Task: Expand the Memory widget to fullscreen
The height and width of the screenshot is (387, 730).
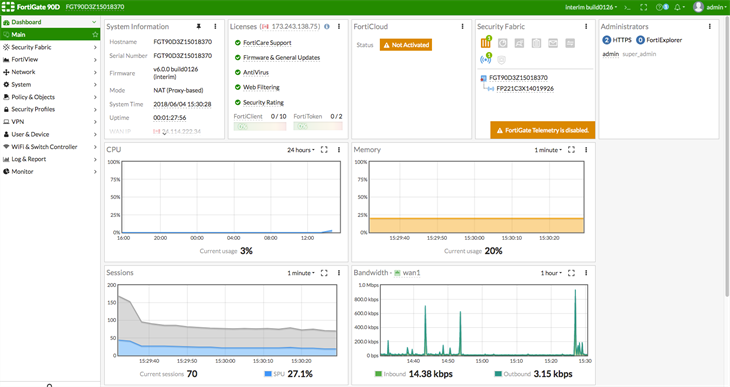Action: (x=571, y=149)
